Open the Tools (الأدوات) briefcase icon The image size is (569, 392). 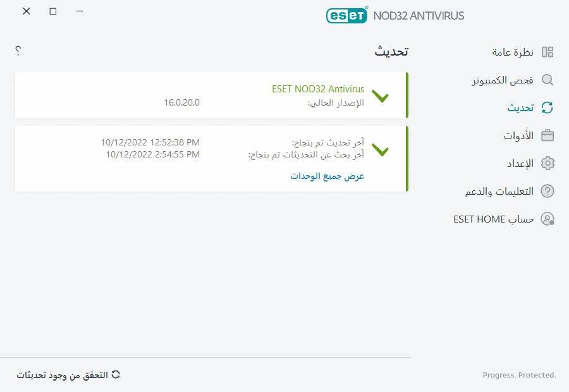(x=548, y=135)
